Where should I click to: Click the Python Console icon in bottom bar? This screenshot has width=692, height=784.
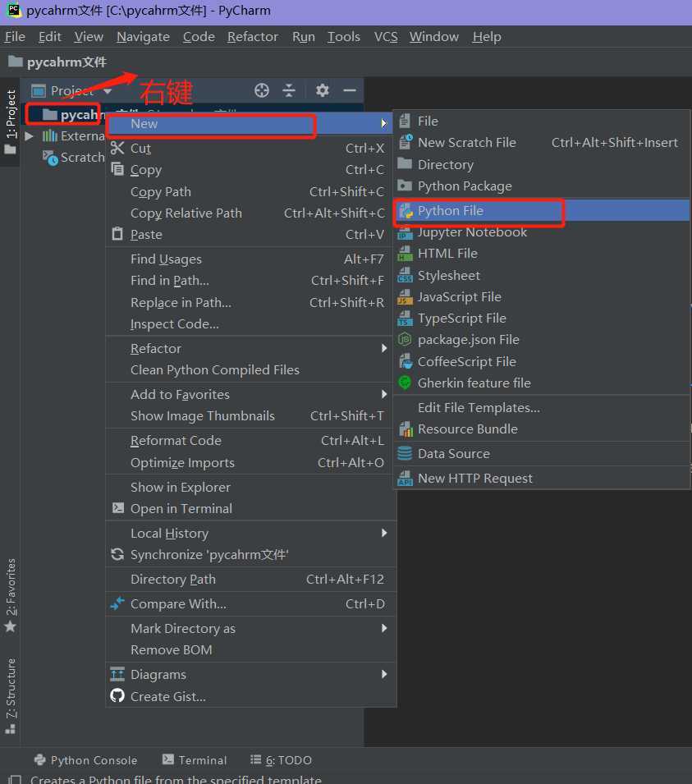(x=40, y=760)
